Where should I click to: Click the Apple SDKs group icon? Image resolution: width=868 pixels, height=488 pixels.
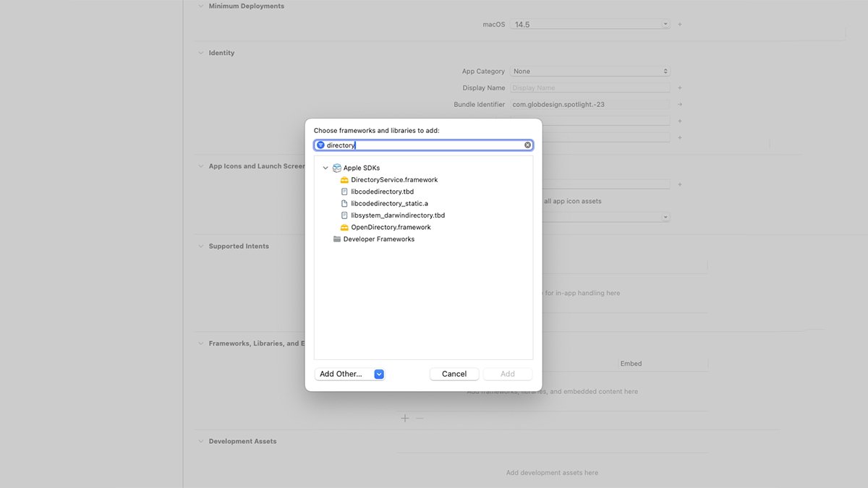(337, 168)
